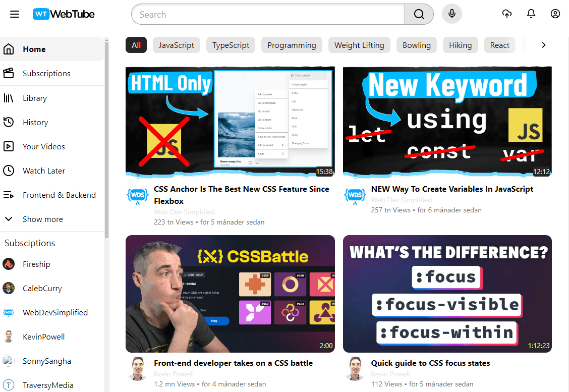Image resolution: width=569 pixels, height=392 pixels.
Task: Show more category chips with right arrow
Action: [x=544, y=45]
